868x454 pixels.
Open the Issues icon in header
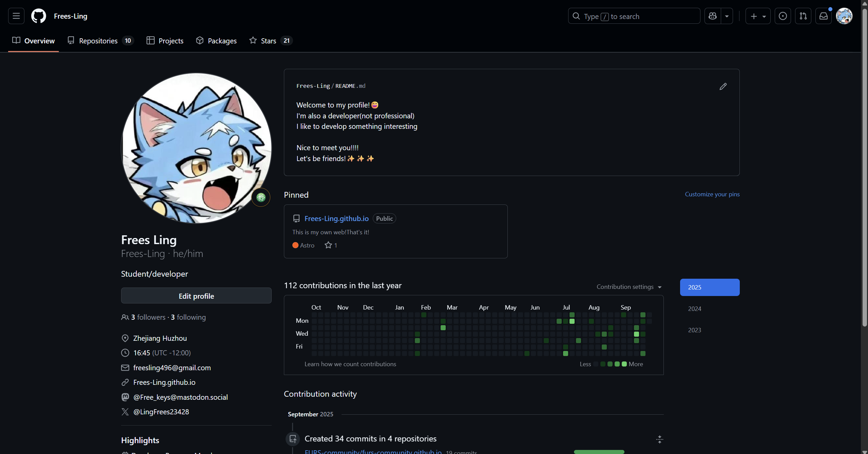point(783,16)
